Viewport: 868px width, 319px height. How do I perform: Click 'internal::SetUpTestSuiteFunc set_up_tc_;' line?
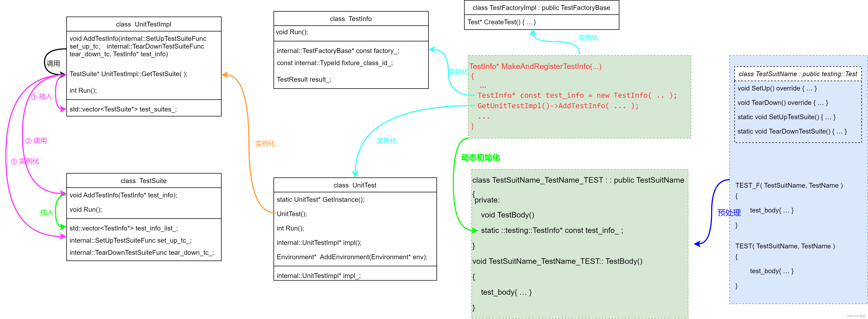pos(130,241)
